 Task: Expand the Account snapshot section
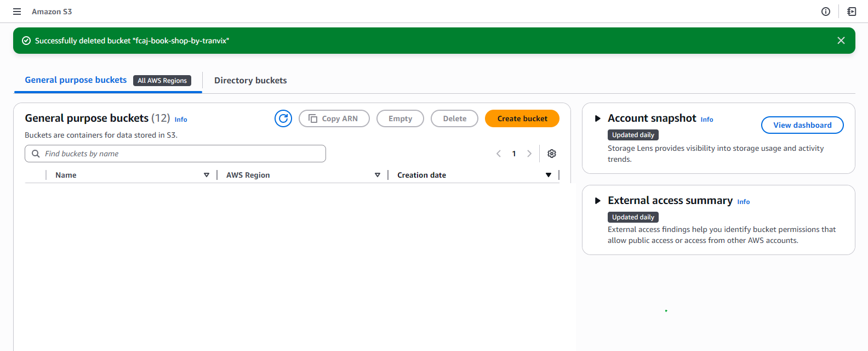coord(598,118)
